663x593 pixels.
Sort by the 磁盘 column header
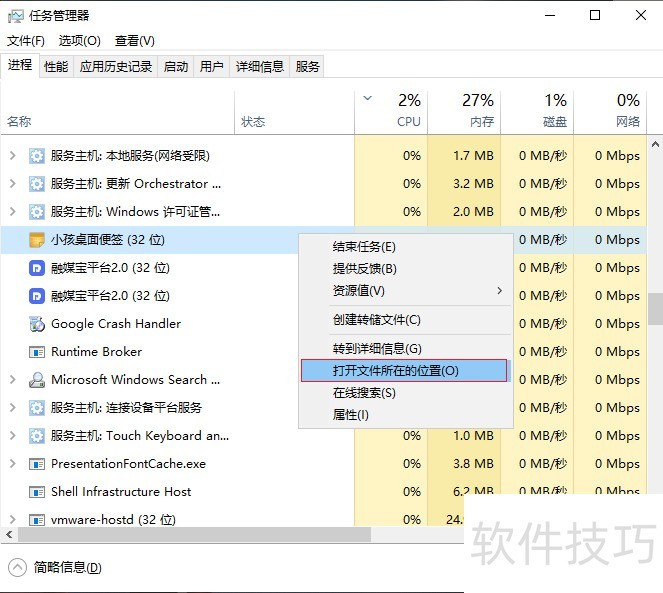pyautogui.click(x=537, y=113)
